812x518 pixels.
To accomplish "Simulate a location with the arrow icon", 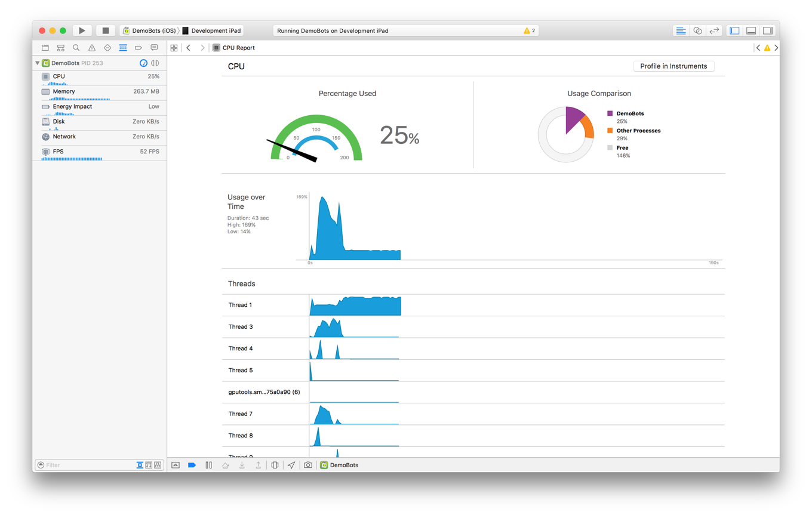I will [x=291, y=465].
